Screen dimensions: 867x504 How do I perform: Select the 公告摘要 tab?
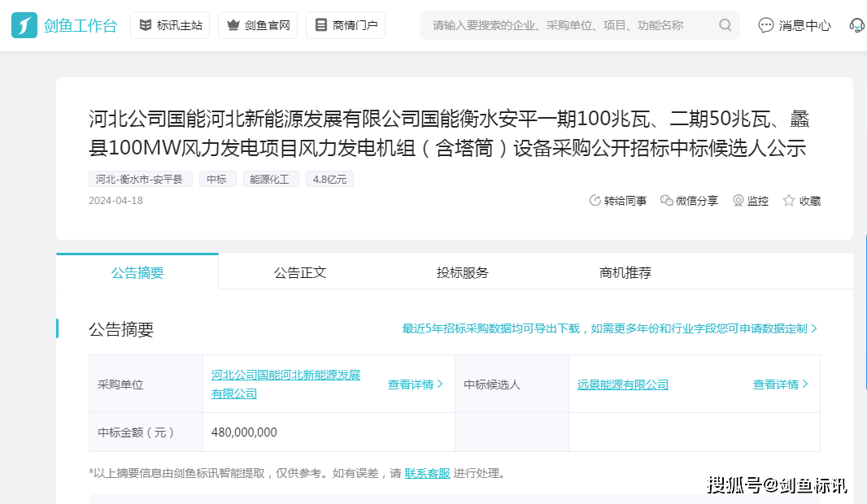coord(137,272)
